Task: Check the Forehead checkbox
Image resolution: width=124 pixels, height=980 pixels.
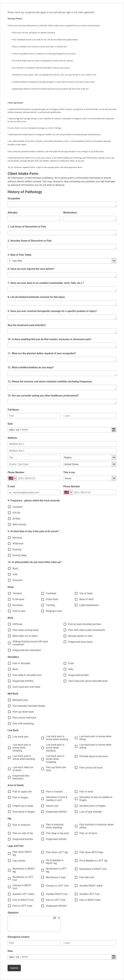Action: [43, 593]
